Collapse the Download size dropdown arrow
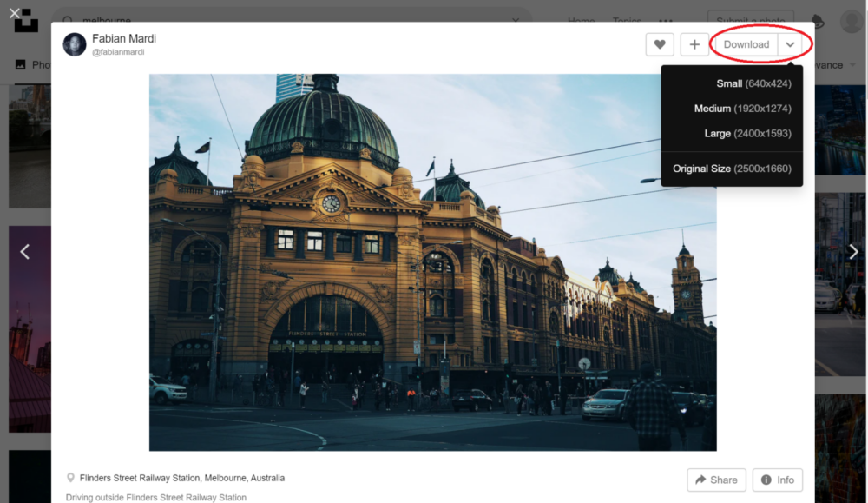Screen dimensions: 868x503 click(790, 44)
